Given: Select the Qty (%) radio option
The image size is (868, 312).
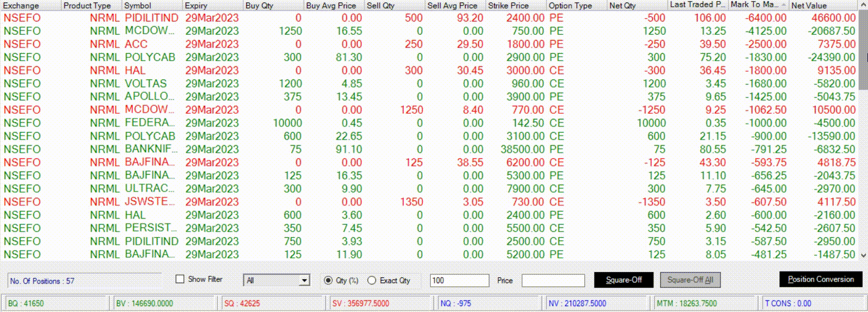Looking at the screenshot, I should click(328, 280).
